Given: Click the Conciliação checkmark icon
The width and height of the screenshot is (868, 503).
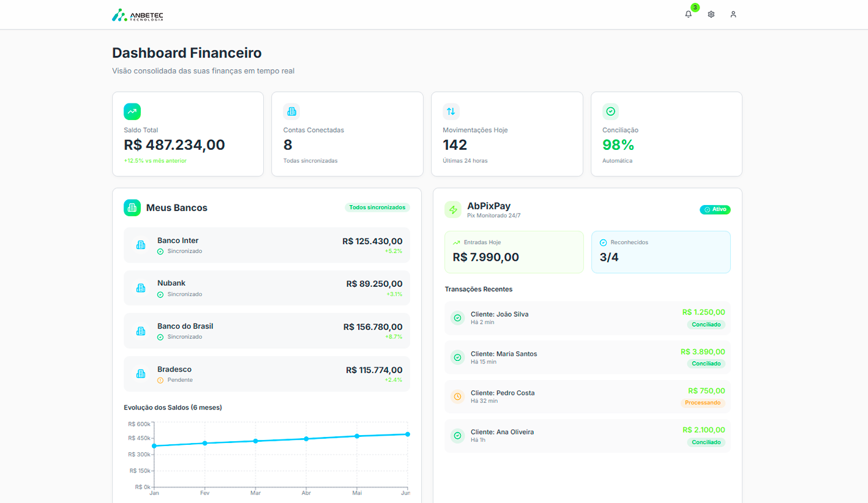Looking at the screenshot, I should (610, 111).
